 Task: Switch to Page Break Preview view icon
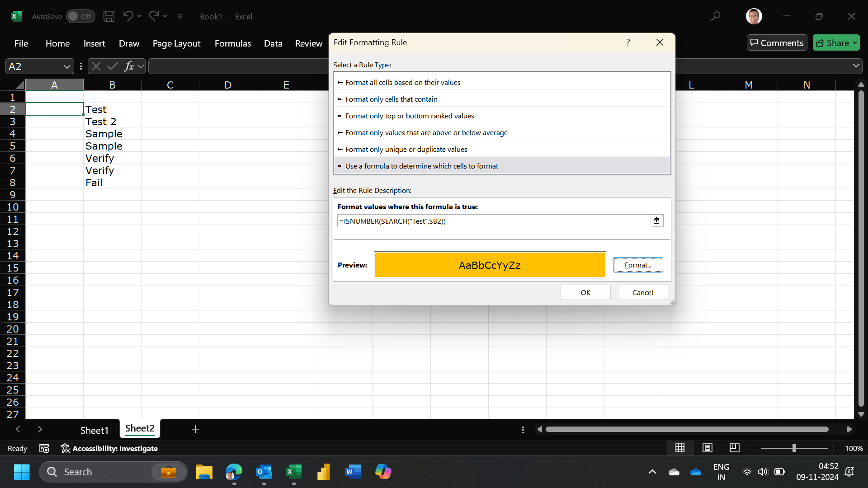pyautogui.click(x=735, y=448)
